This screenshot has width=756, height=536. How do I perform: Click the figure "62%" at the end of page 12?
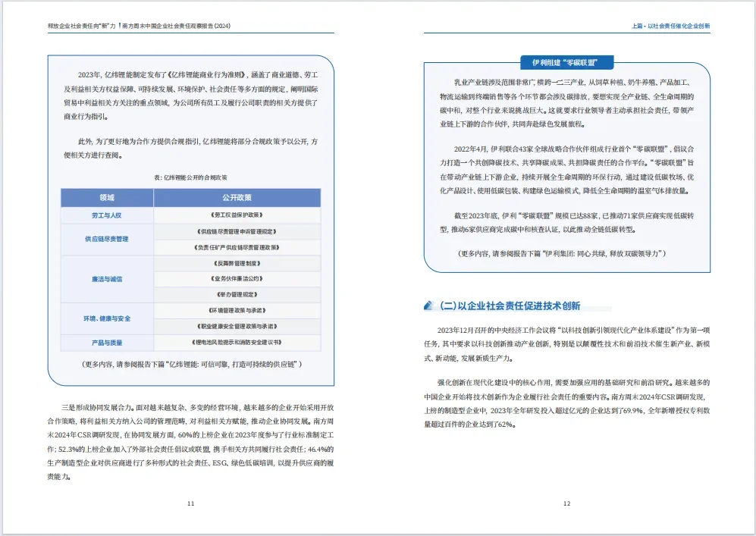(503, 425)
